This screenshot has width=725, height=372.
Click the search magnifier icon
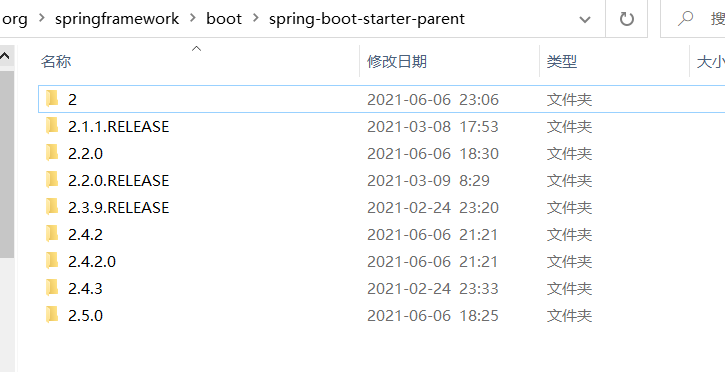pos(685,19)
